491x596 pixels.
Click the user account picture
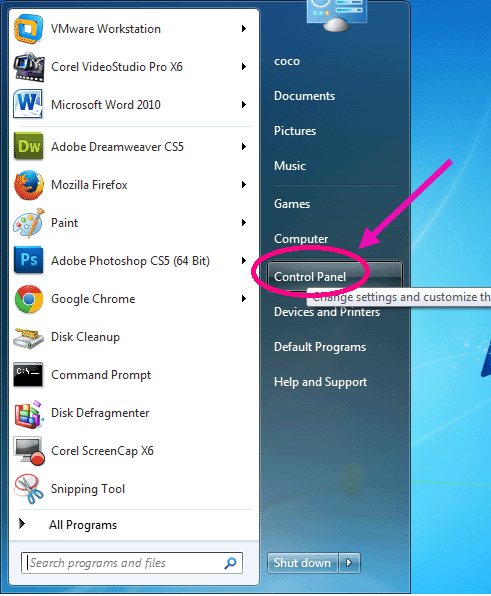[336, 15]
